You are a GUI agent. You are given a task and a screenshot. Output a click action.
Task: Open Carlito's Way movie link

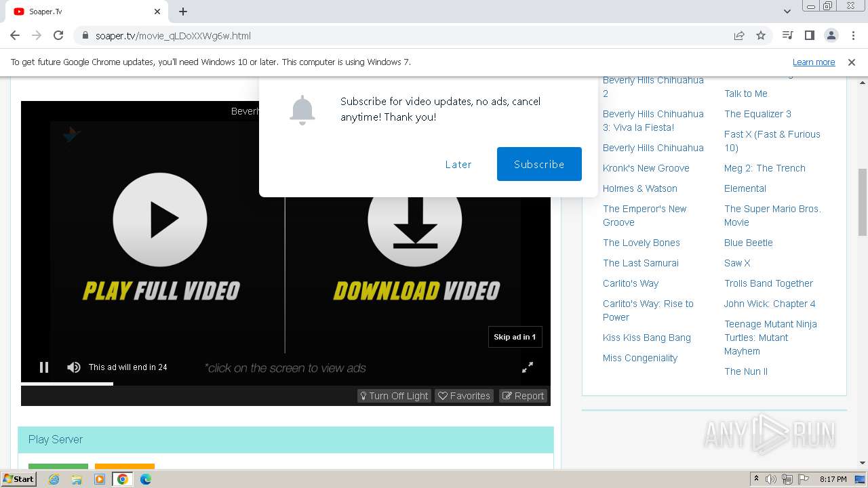[x=631, y=283]
